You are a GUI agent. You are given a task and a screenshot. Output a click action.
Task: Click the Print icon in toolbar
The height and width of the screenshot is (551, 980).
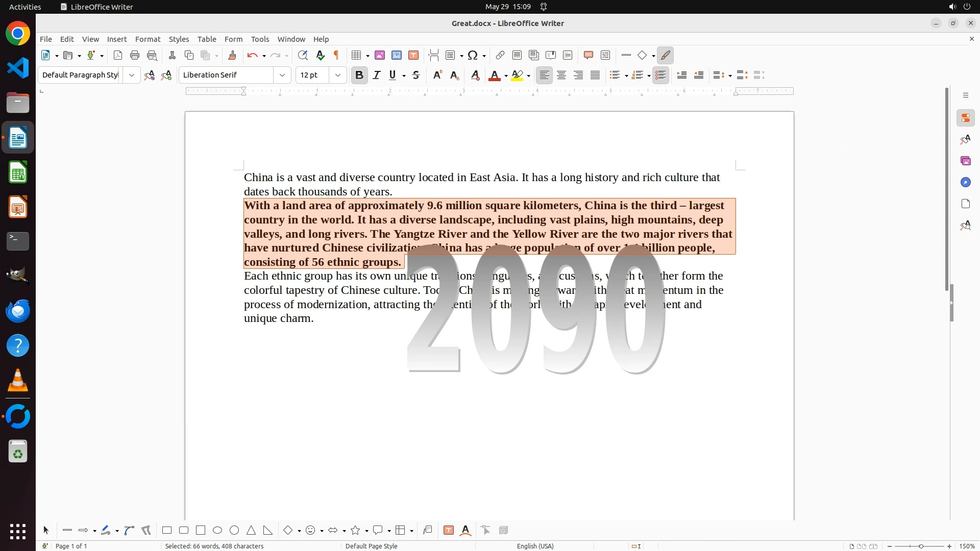coord(135,55)
